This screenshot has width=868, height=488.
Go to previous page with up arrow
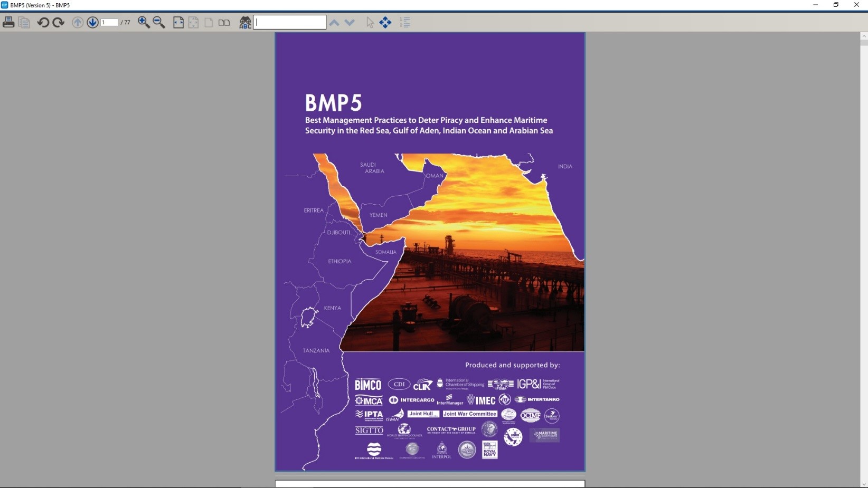(78, 22)
